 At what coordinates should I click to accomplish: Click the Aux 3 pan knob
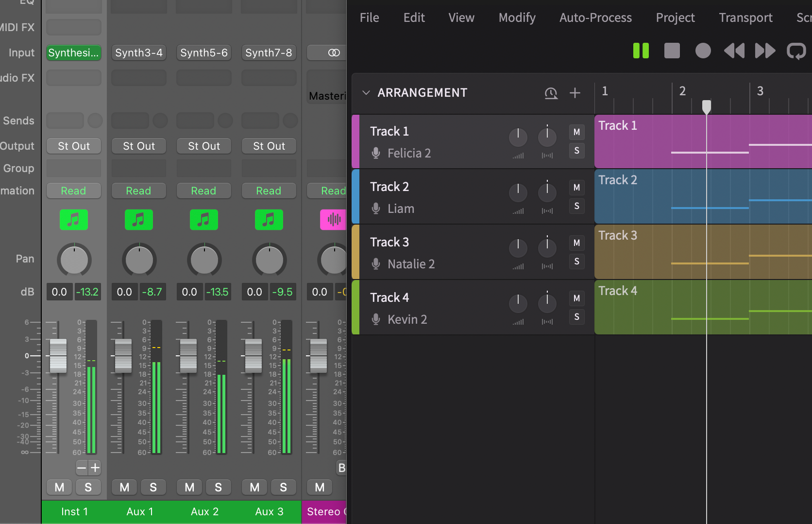click(269, 260)
